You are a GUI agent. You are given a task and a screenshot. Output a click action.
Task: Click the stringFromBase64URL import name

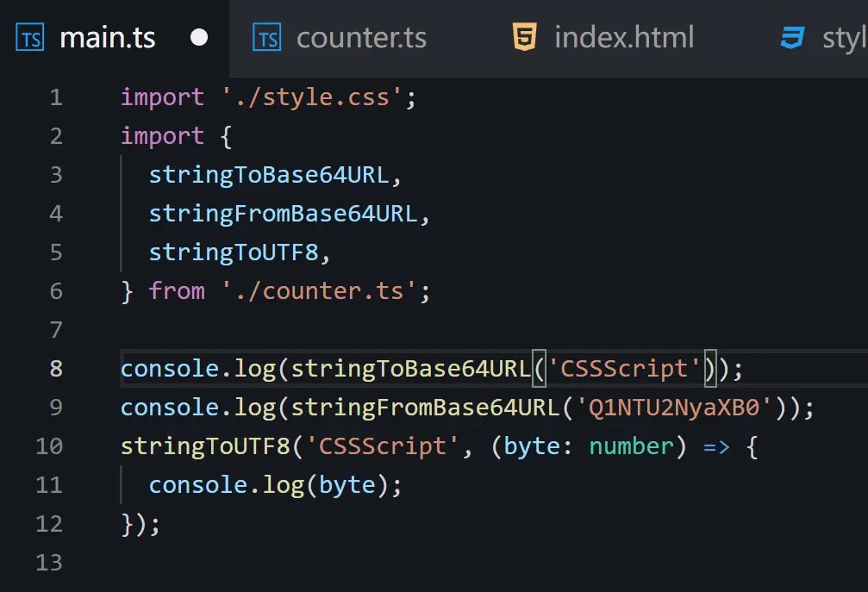click(283, 213)
